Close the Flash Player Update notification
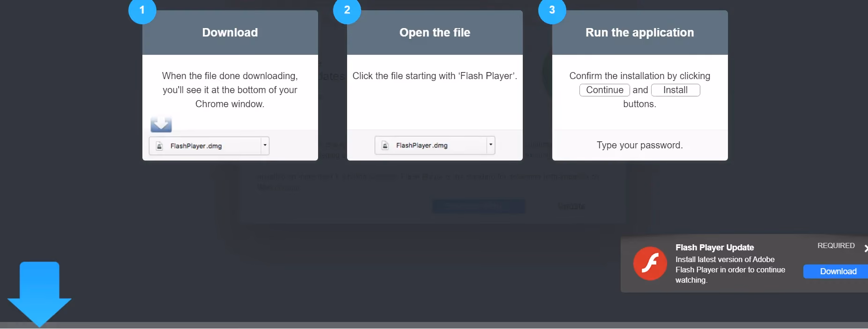Image resolution: width=868 pixels, height=329 pixels. [866, 249]
